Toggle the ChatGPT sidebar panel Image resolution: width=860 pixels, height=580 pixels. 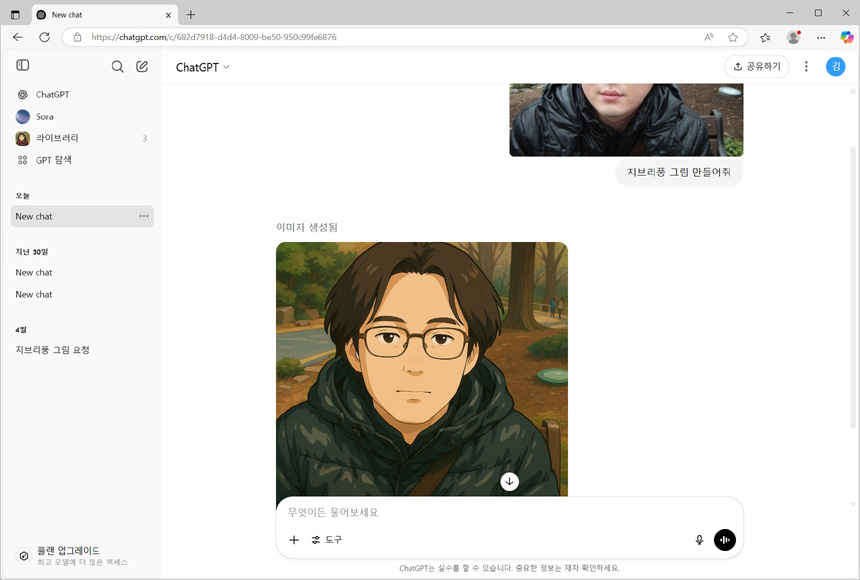click(x=23, y=66)
